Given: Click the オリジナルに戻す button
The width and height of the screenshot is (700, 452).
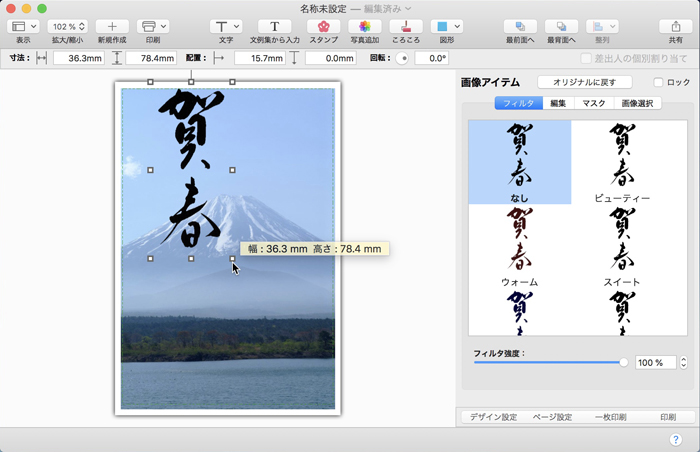Looking at the screenshot, I should 585,82.
